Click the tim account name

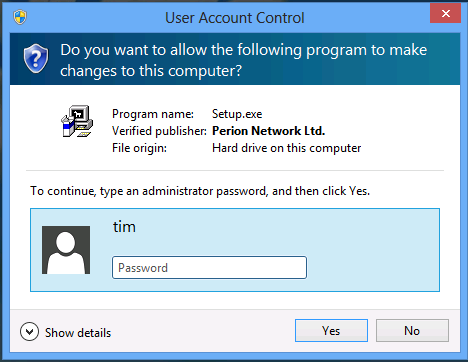point(124,227)
